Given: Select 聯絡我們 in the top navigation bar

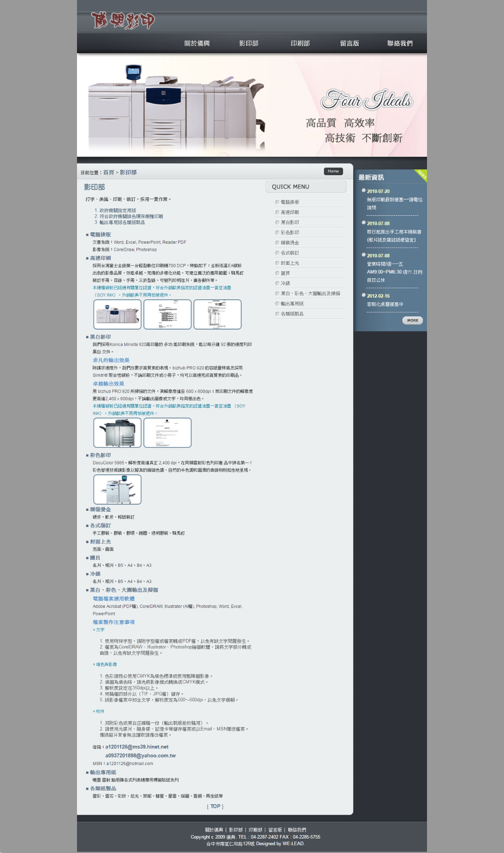Looking at the screenshot, I should pyautogui.click(x=400, y=43).
